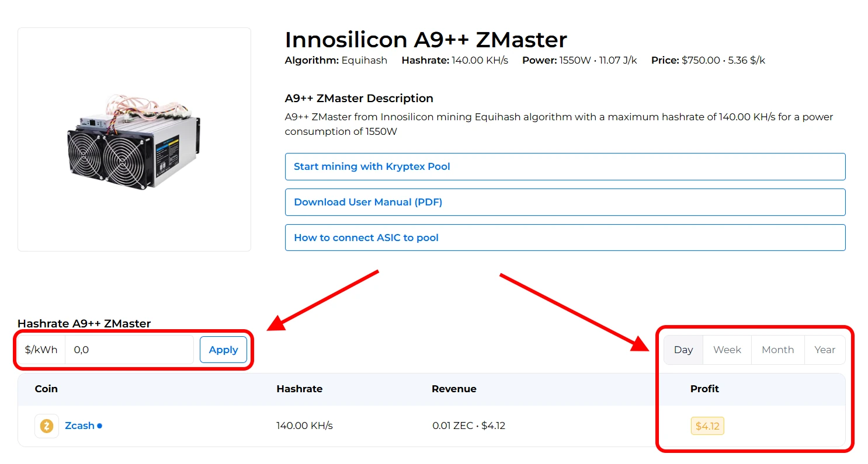Image resolution: width=868 pixels, height=464 pixels.
Task: Click the $4.12 profit badge
Action: tap(707, 426)
